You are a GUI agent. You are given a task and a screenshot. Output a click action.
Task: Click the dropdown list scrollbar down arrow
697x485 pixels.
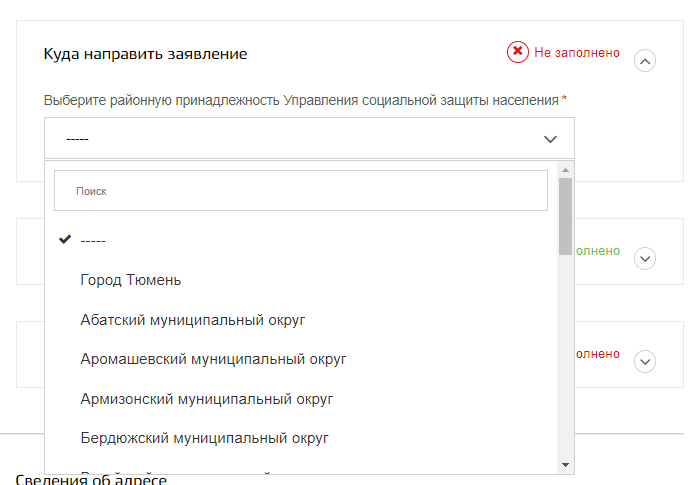pyautogui.click(x=565, y=465)
